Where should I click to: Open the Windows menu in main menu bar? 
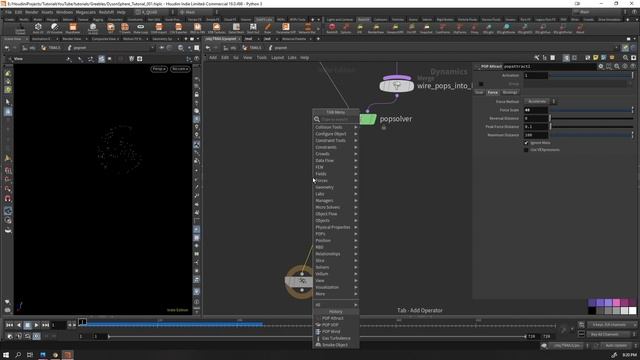[x=64, y=12]
